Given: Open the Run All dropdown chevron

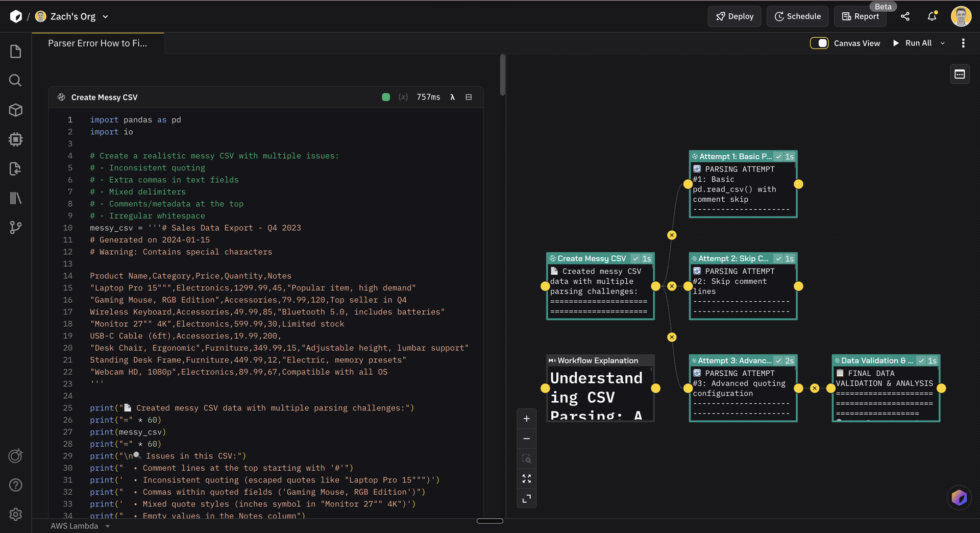Looking at the screenshot, I should 943,43.
